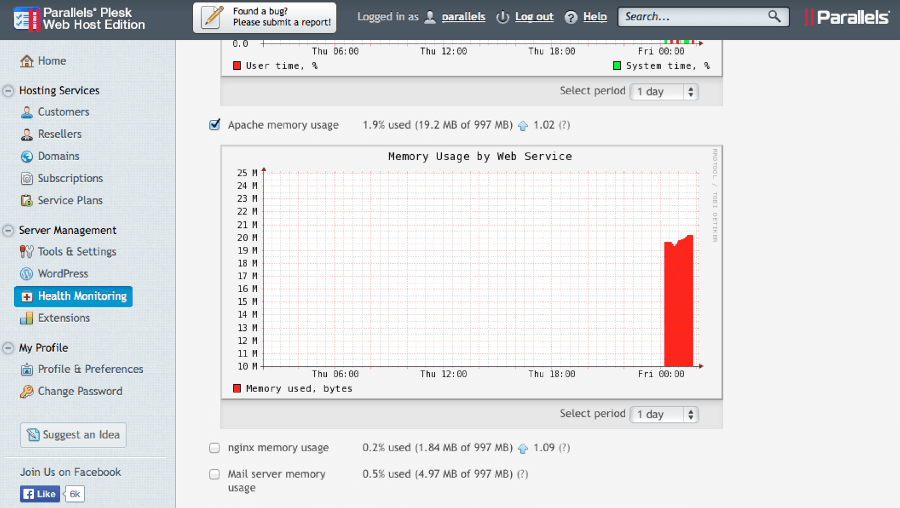The height and width of the screenshot is (508, 900).
Task: Click into the Search input field
Action: pos(695,17)
